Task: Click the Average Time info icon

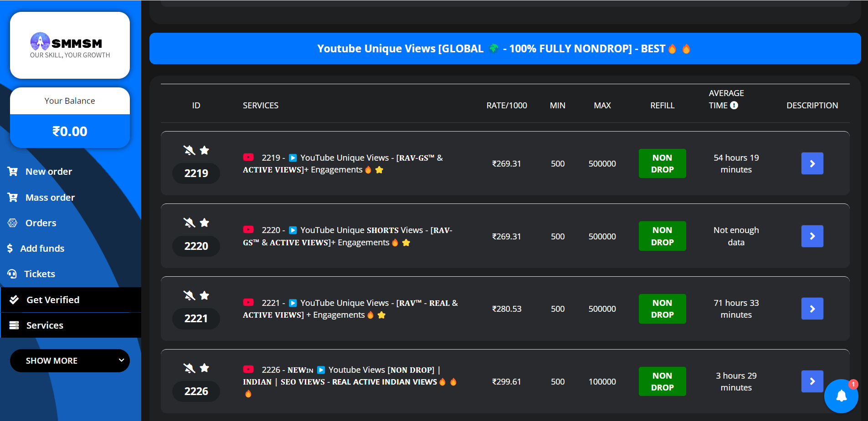Action: point(734,105)
